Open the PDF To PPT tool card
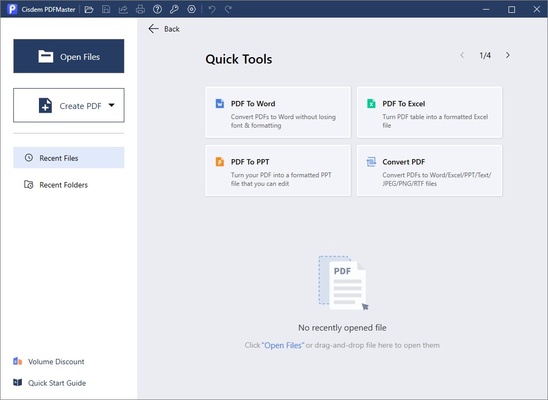Screen dimensions: 548x400 point(278,170)
